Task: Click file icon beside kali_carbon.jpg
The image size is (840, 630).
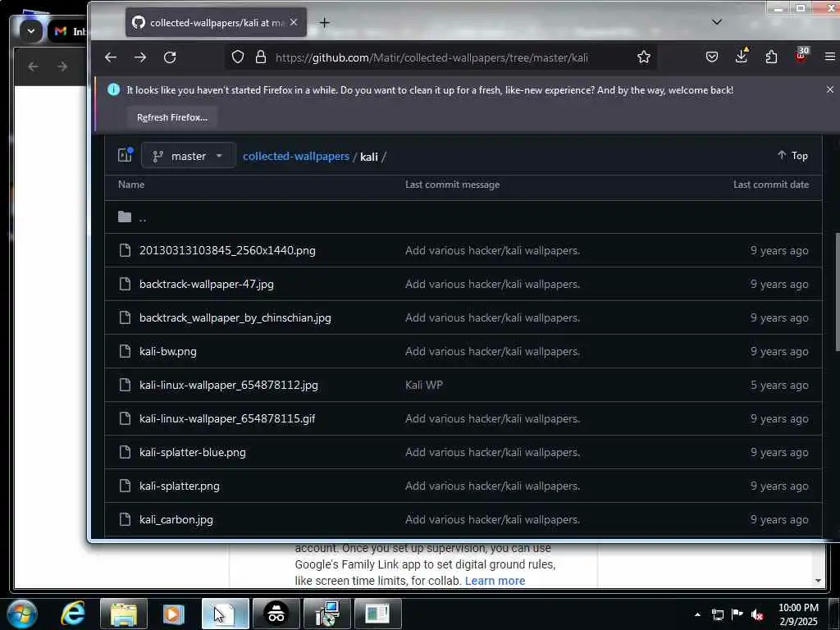Action: (125, 519)
